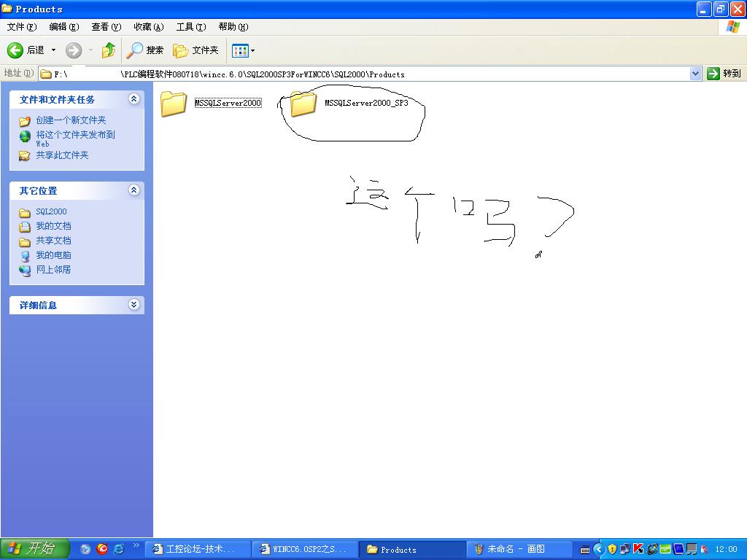Open the 帮助(H) menu
747x560 pixels.
[233, 27]
